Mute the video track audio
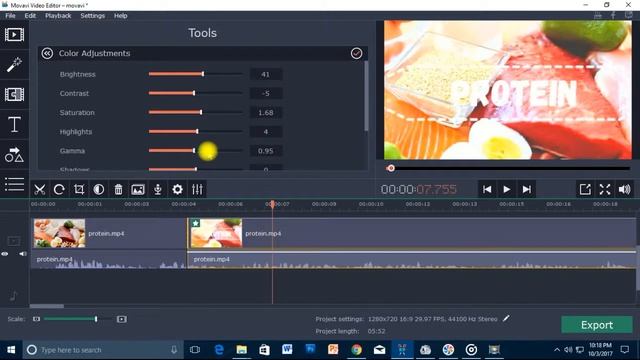 22,254
